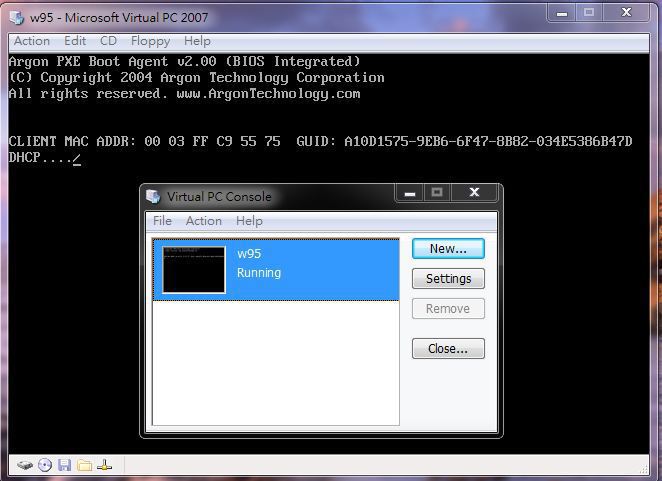Close the w95 Virtual PC window
This screenshot has height=481, width=662.
(x=626, y=13)
